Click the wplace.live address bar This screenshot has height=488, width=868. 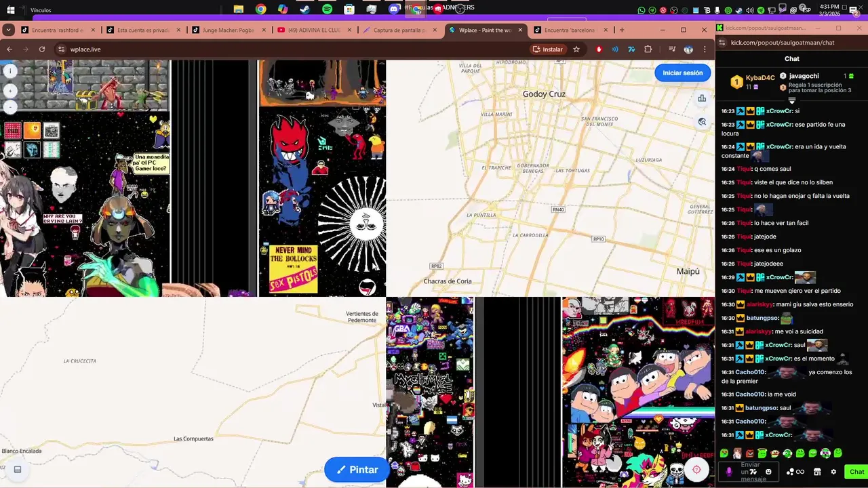(x=292, y=49)
